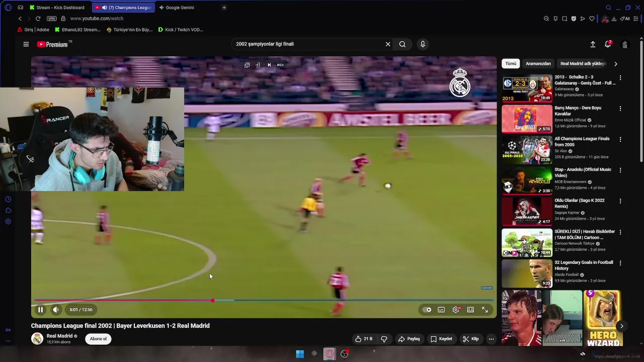Open browser tab search magnifier
644x362 pixels.
tap(608, 8)
